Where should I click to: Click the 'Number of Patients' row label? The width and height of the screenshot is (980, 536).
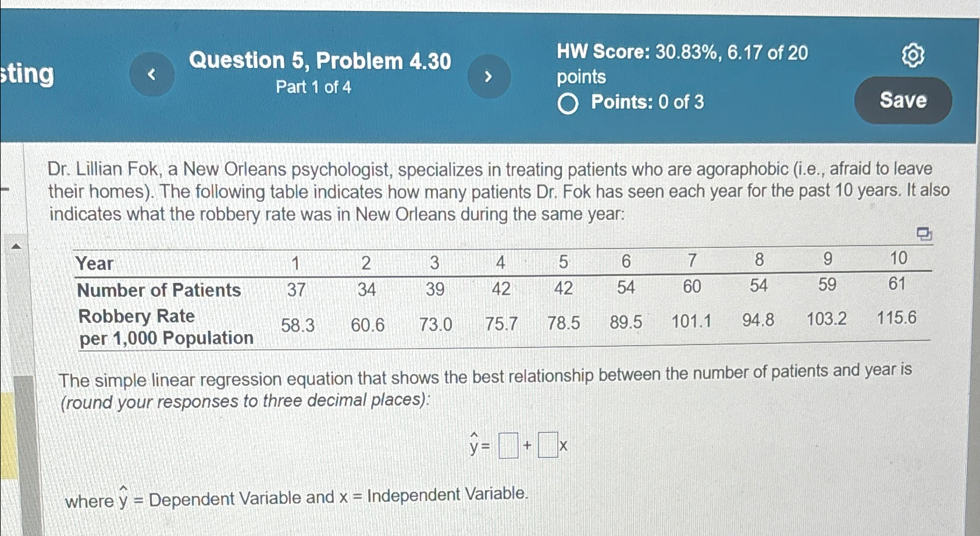(x=160, y=290)
